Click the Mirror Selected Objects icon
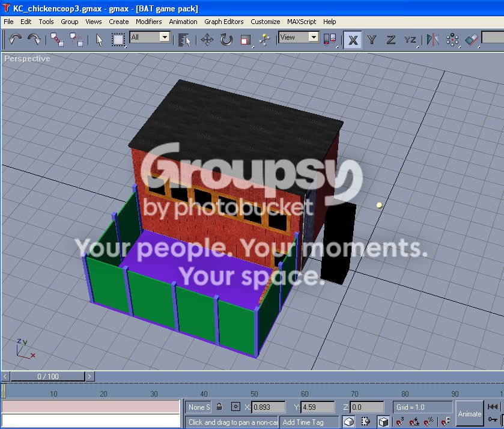 click(433, 40)
